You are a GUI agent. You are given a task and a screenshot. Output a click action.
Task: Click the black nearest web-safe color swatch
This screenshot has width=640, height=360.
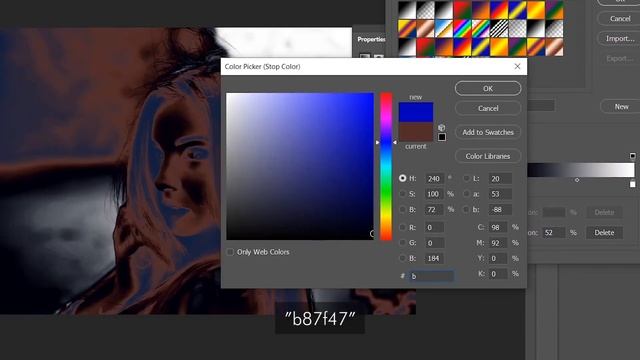coord(442,137)
